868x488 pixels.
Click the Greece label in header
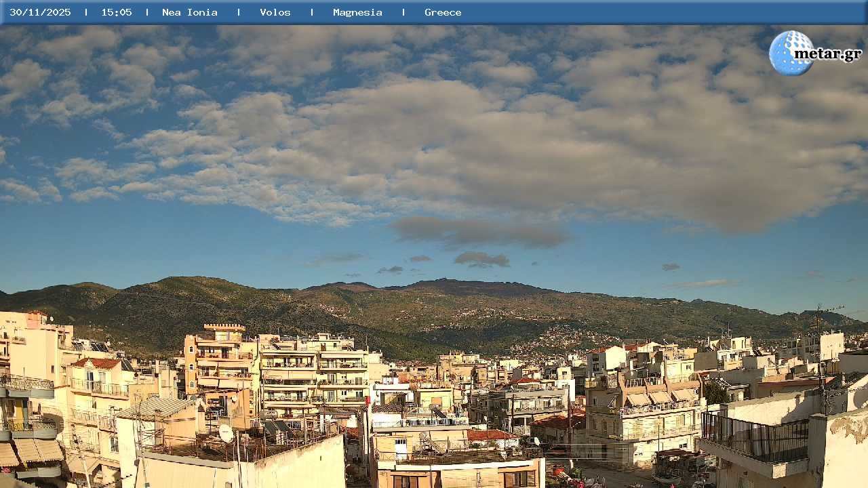point(443,12)
